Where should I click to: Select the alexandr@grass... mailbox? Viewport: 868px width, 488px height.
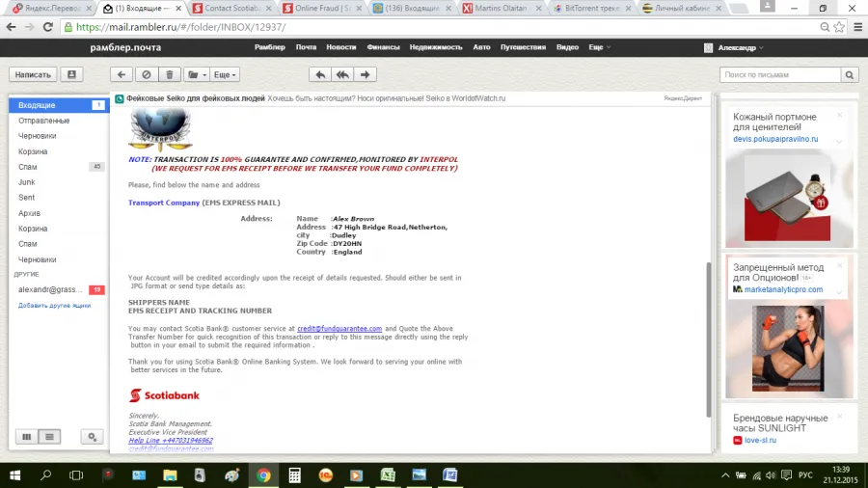click(50, 289)
